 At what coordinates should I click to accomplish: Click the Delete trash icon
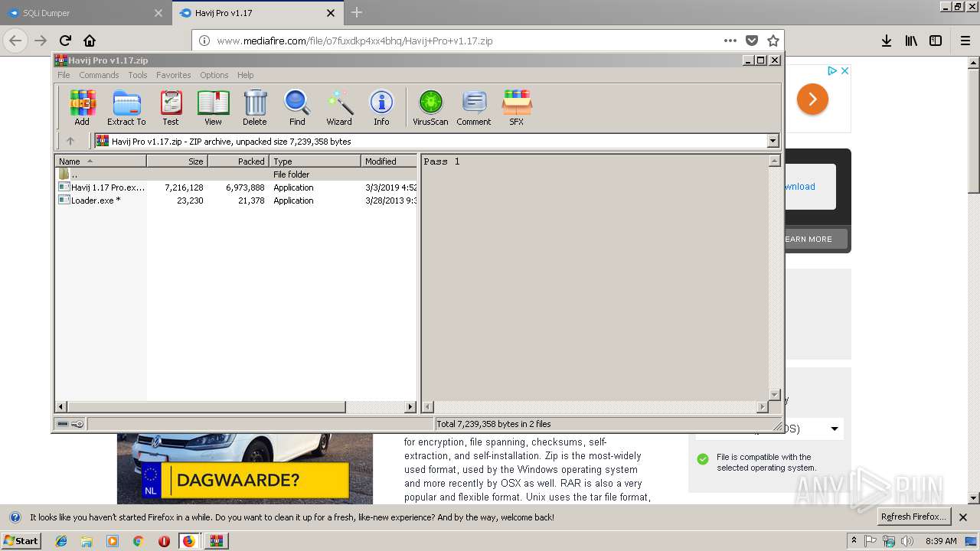255,108
